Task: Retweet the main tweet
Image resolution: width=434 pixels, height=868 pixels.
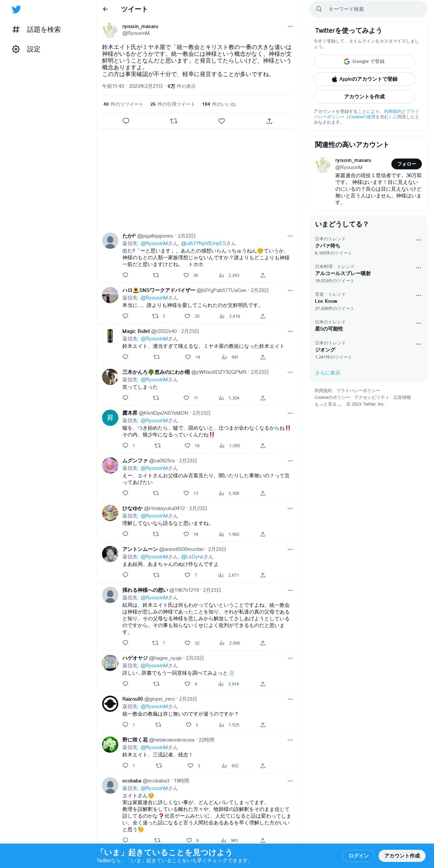Action: click(174, 121)
